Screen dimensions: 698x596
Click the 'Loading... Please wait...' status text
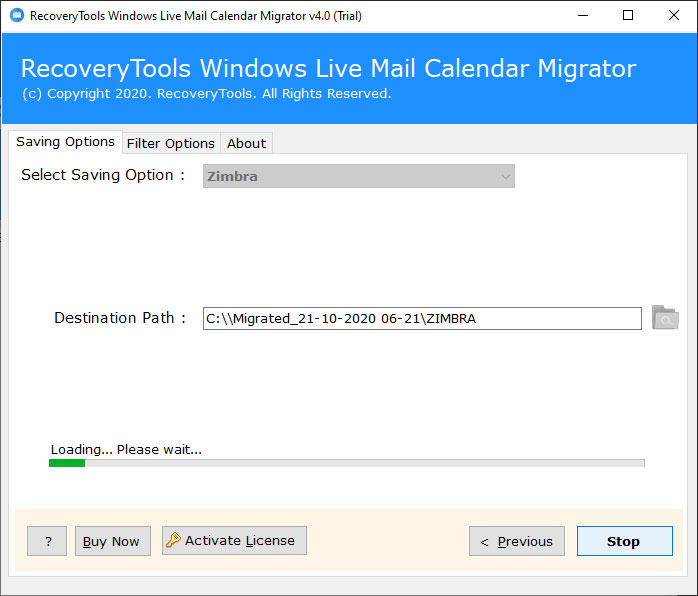[x=126, y=450]
